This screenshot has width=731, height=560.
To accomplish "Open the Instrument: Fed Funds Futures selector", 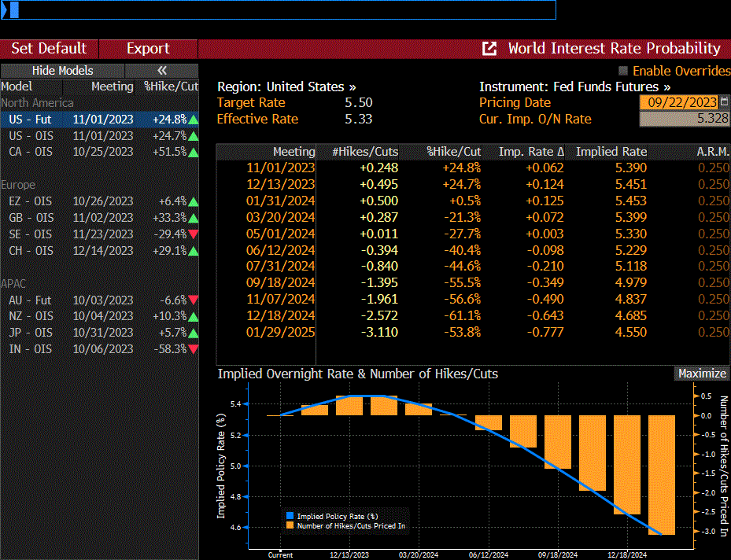I will pyautogui.click(x=574, y=87).
